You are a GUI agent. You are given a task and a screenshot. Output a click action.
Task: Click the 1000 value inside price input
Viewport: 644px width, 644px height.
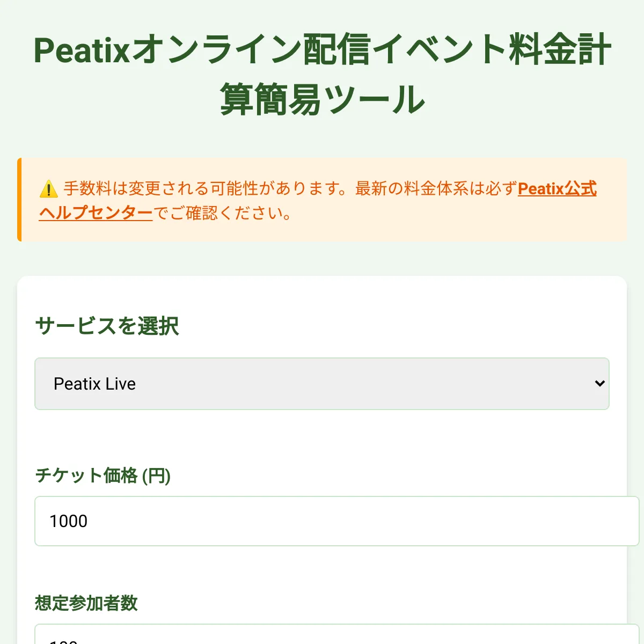(68, 521)
